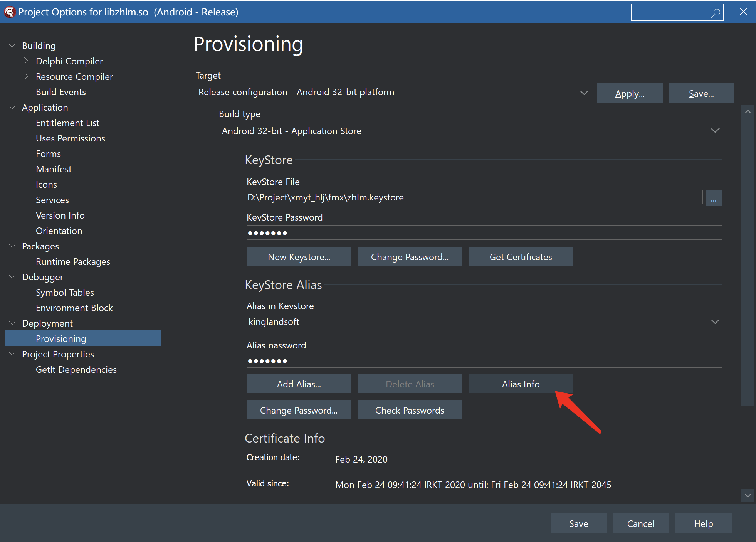The width and height of the screenshot is (756, 542).
Task: Click the scrollbar up arrow
Action: (748, 111)
